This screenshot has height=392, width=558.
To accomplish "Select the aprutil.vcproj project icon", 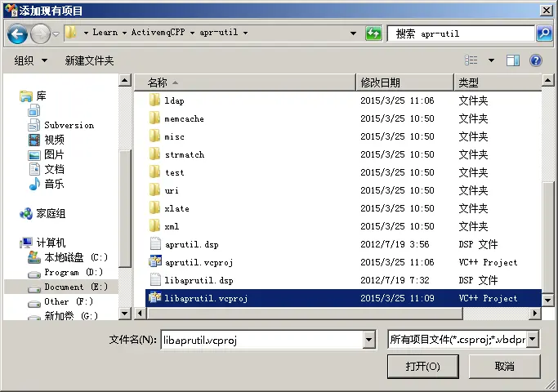I will 154,262.
